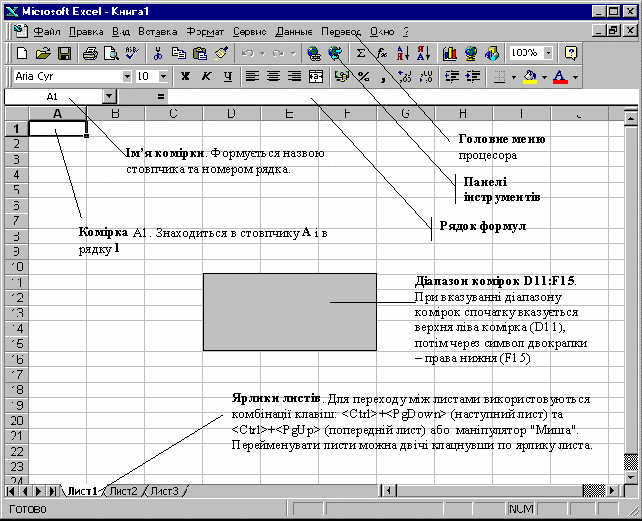The width and height of the screenshot is (642, 521).
Task: Apply the comma style icon
Action: tap(384, 77)
